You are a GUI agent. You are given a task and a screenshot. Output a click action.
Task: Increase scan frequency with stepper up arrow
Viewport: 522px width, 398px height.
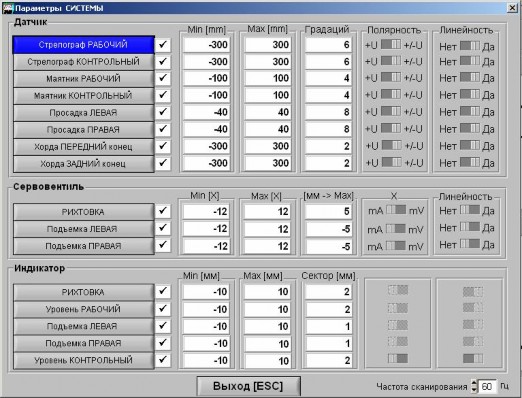(474, 383)
